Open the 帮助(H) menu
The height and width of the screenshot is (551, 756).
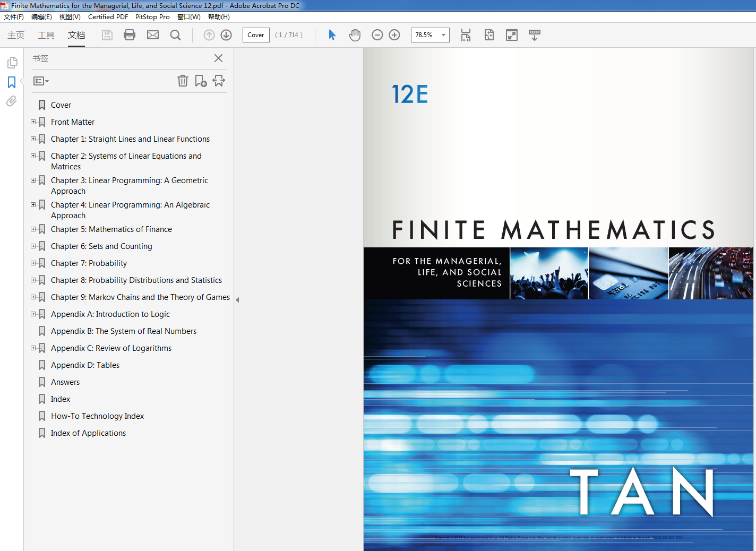point(219,17)
